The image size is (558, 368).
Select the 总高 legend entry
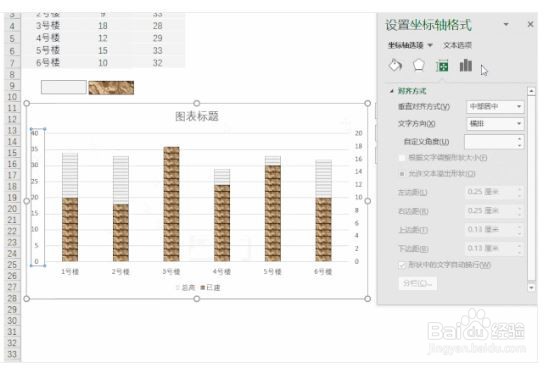[x=186, y=288]
